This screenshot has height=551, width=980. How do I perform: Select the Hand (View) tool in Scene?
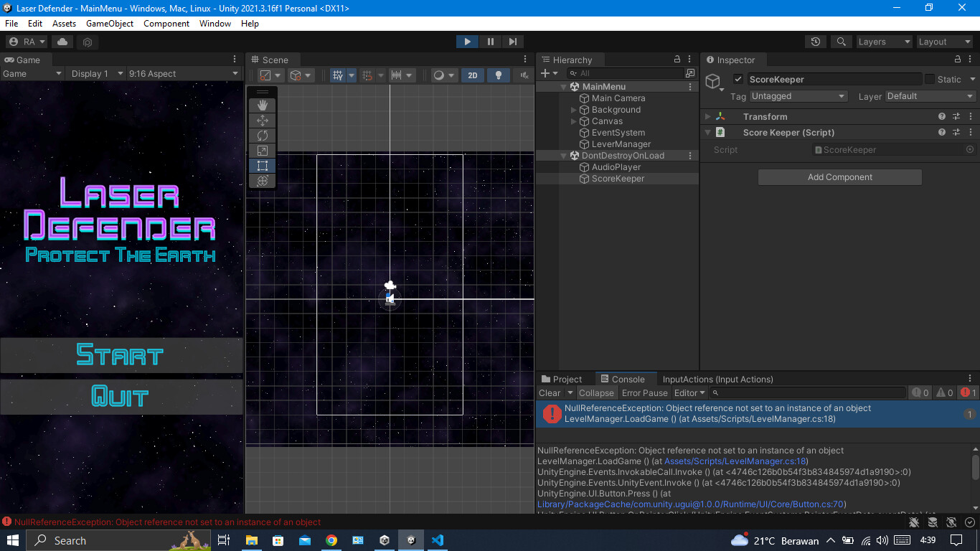click(x=262, y=105)
